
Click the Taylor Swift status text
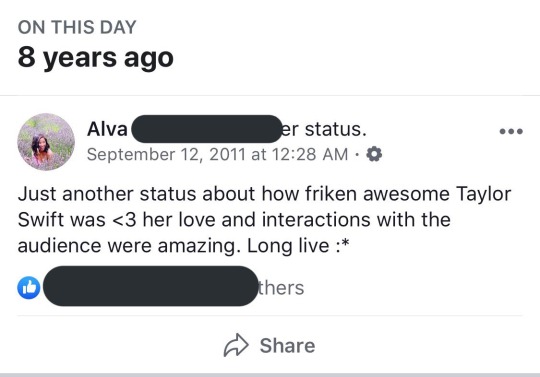tap(264, 220)
